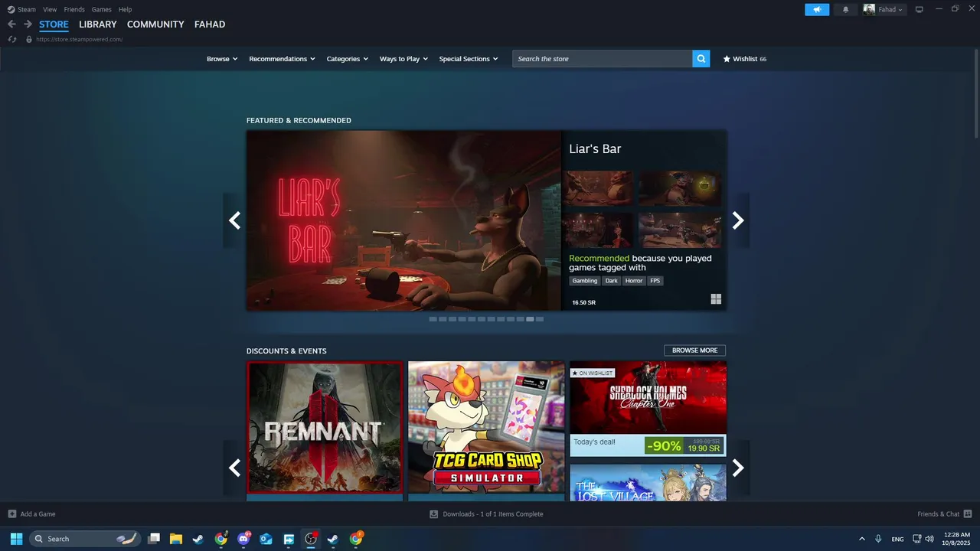Viewport: 980px width, 551px height.
Task: Open Task View on the taskbar
Action: point(154,539)
